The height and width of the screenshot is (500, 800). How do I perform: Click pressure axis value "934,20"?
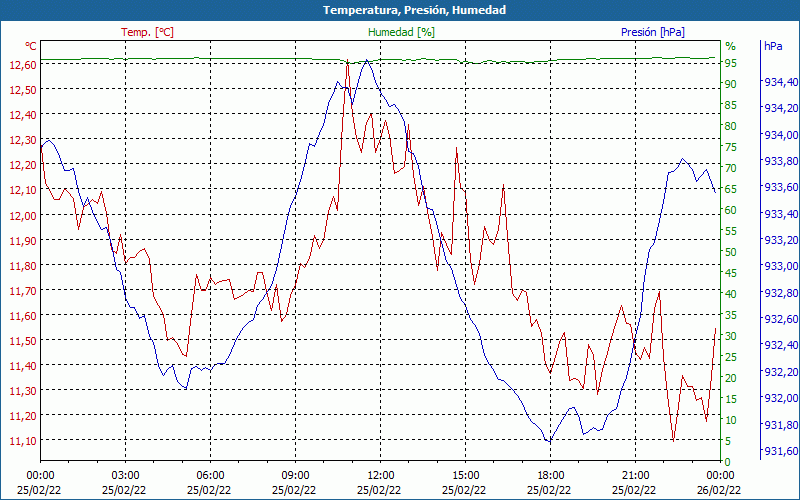(x=781, y=108)
